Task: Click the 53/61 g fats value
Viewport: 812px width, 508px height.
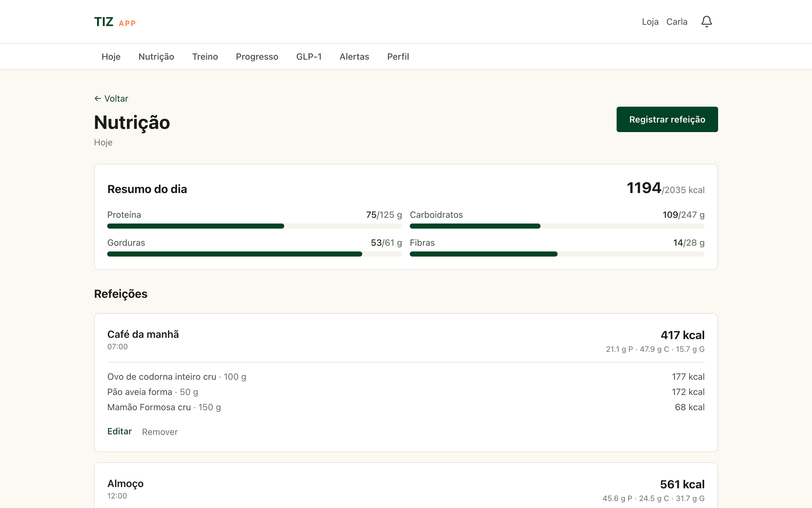Action: pyautogui.click(x=386, y=243)
